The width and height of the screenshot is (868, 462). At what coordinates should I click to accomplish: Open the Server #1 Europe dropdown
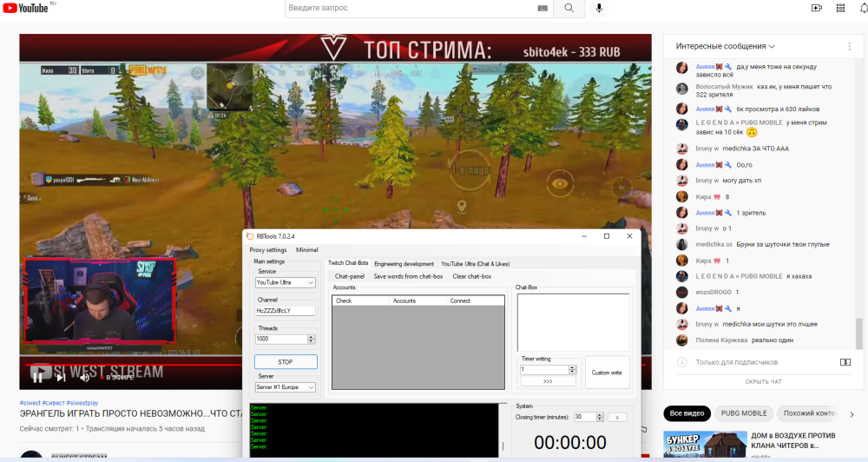point(285,387)
